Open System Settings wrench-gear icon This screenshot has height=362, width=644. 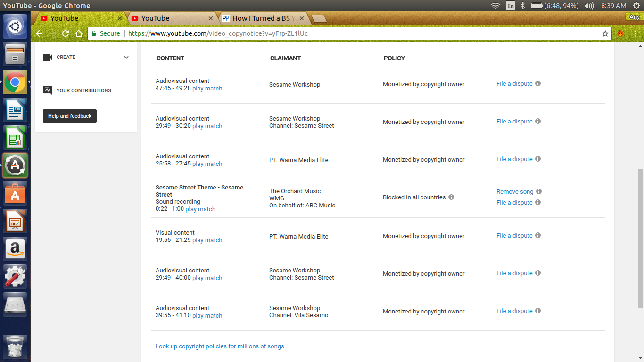[15, 277]
